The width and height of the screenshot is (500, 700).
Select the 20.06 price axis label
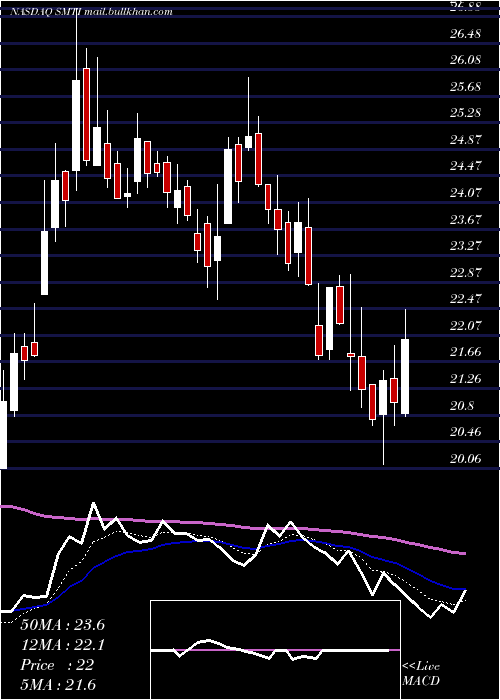point(465,458)
